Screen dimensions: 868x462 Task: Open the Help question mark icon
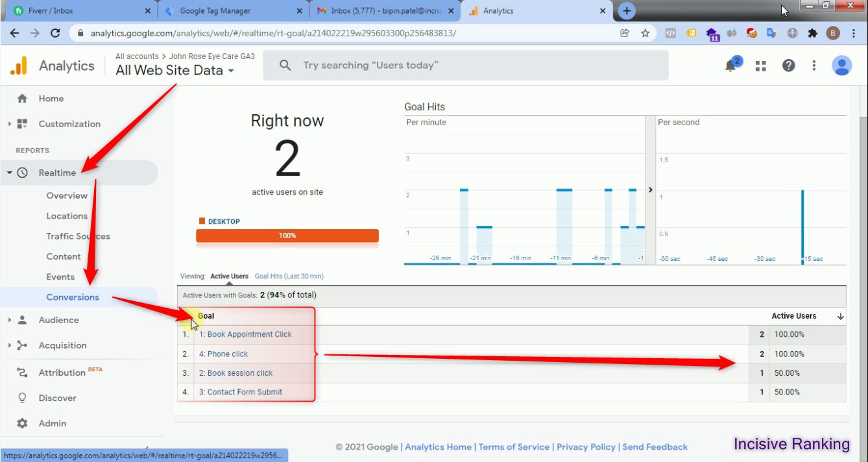tap(788, 66)
